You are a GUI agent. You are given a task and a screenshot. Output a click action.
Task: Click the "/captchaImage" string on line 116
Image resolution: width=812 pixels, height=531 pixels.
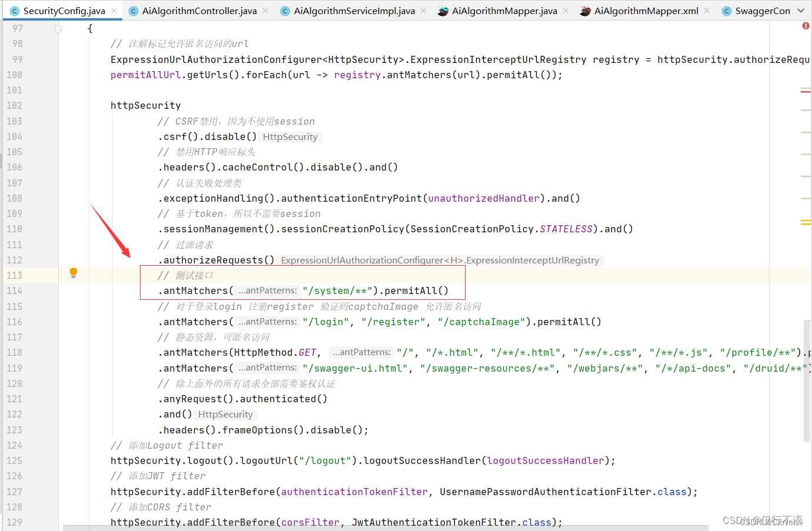pyautogui.click(x=482, y=322)
